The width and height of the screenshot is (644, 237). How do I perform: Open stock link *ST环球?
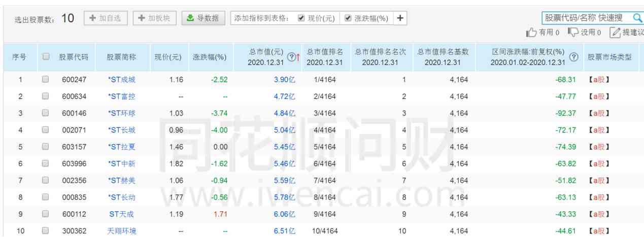[x=121, y=113]
